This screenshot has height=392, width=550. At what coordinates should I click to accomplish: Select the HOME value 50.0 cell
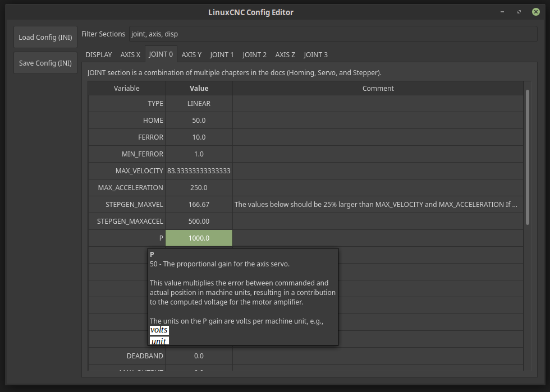[x=199, y=120]
